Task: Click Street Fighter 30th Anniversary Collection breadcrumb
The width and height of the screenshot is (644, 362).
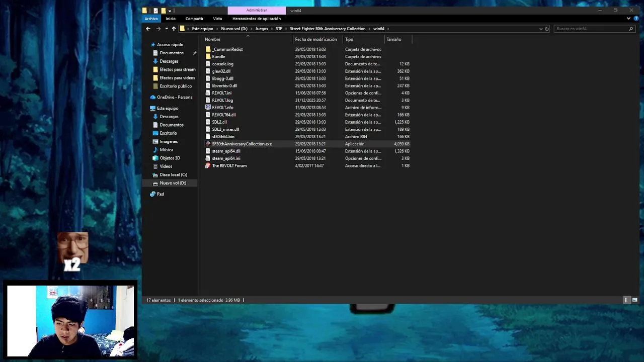Action: click(x=328, y=29)
